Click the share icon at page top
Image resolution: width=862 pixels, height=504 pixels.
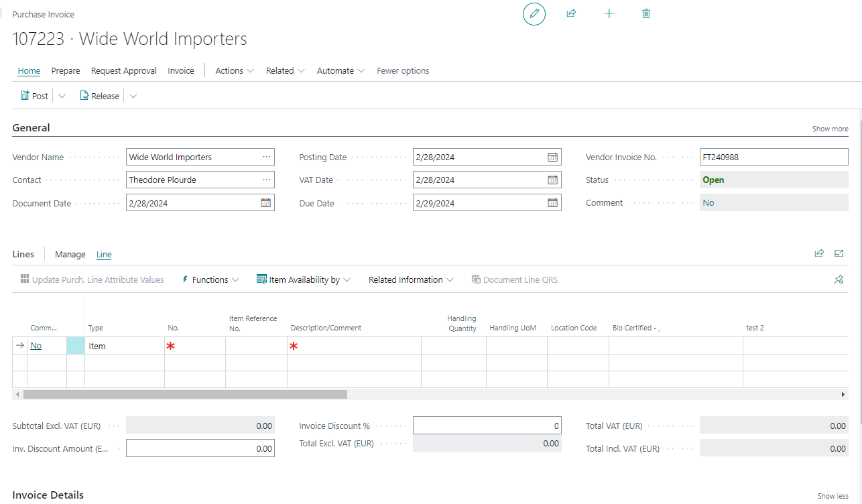click(x=571, y=13)
